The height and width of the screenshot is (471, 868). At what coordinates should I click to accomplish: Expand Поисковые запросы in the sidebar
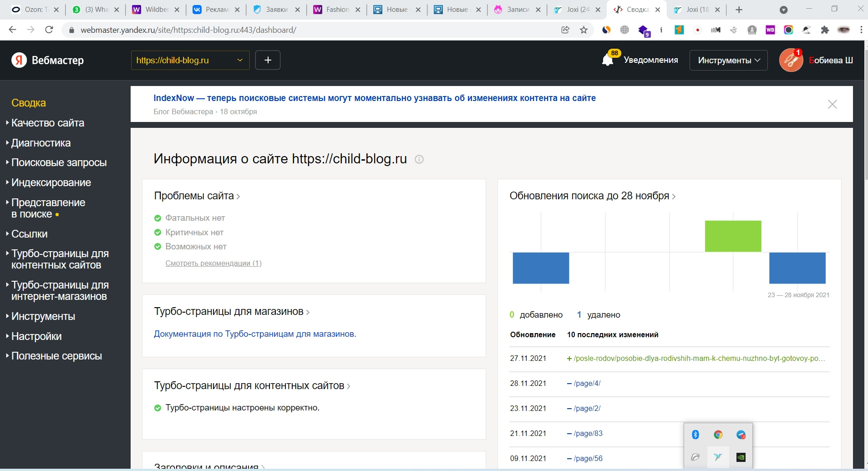(x=59, y=162)
